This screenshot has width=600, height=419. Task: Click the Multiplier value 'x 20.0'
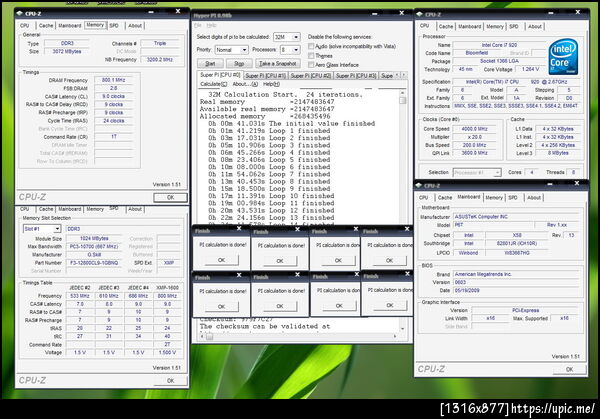(x=474, y=137)
